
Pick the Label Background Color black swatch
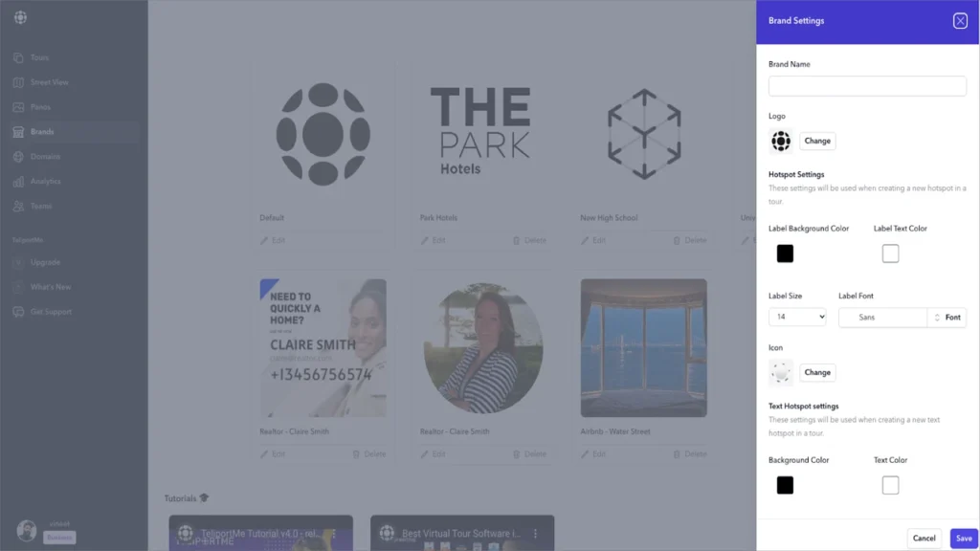[785, 253]
